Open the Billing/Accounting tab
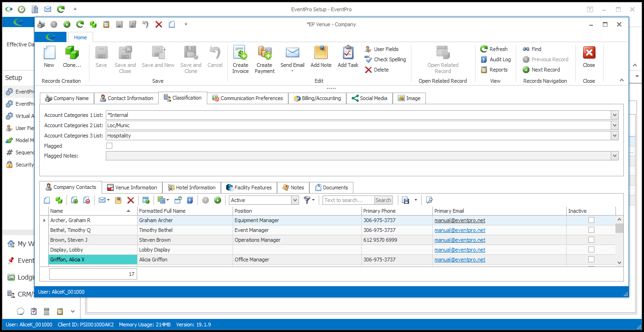Screen dimensions: 644x332 (x=317, y=98)
